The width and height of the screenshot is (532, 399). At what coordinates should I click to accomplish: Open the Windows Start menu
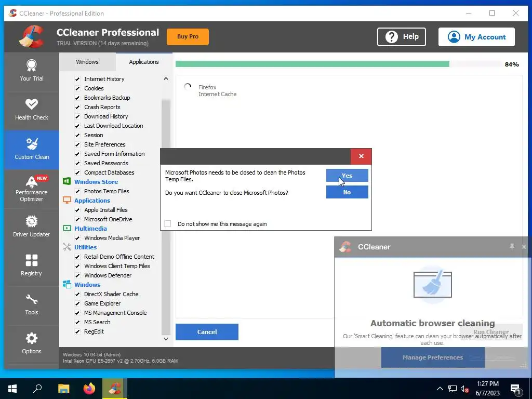point(12,389)
